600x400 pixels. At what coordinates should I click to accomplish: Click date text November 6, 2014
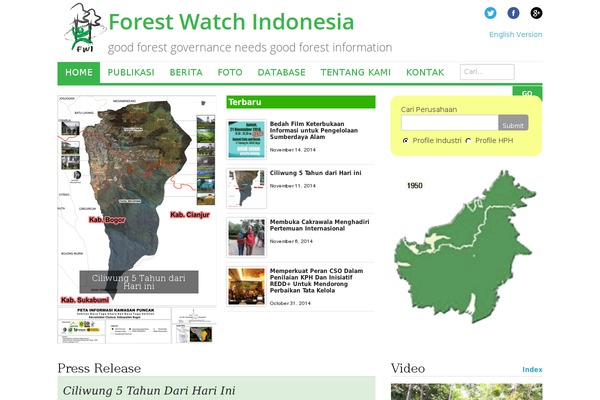291,241
